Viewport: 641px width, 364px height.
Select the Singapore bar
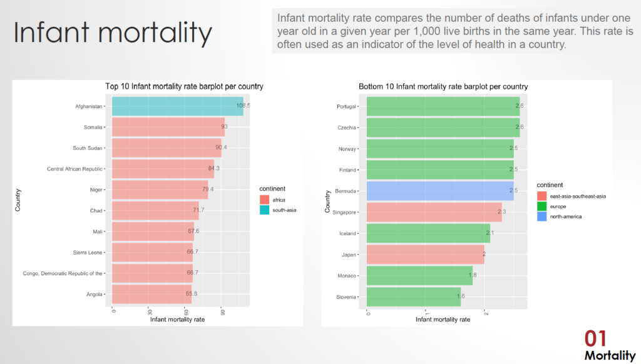click(434, 212)
